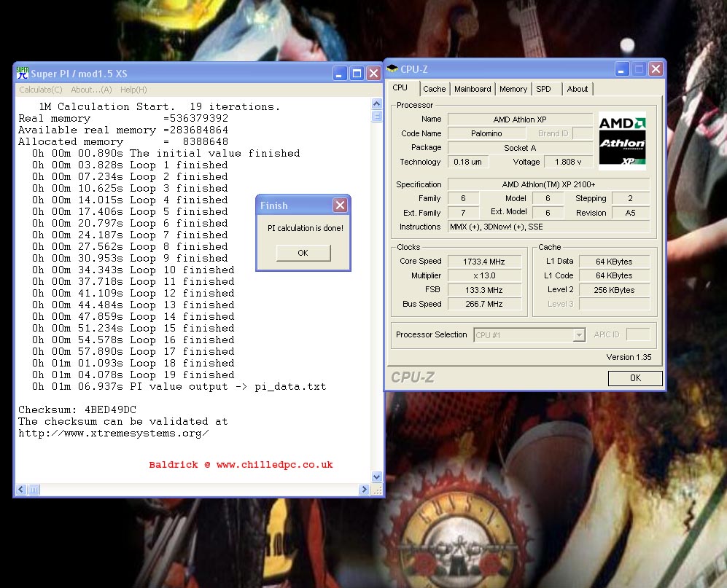Click Super PI horizontal scrollbar left arrow

[x=21, y=490]
